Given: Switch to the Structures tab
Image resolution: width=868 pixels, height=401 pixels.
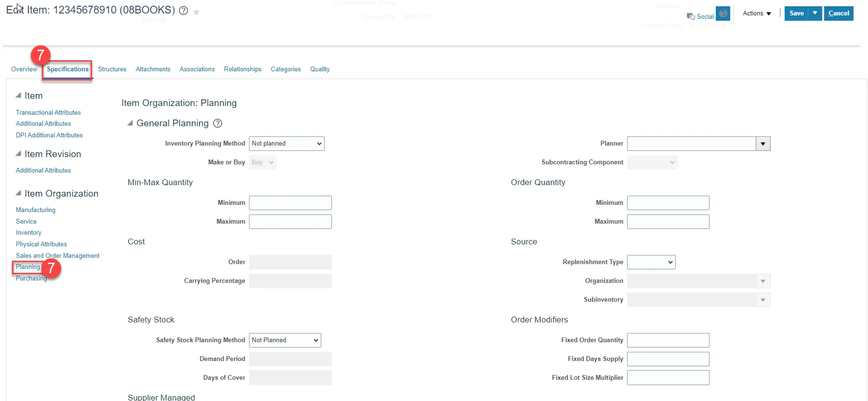Looking at the screenshot, I should 112,69.
